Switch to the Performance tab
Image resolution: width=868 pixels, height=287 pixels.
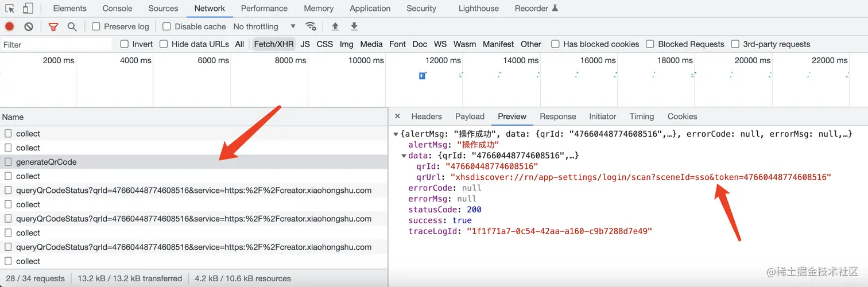264,9
